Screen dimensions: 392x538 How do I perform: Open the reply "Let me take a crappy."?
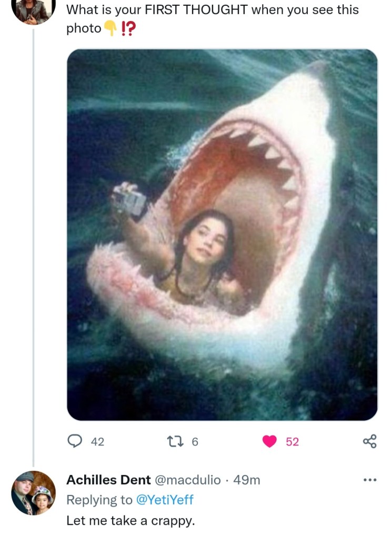click(x=130, y=521)
